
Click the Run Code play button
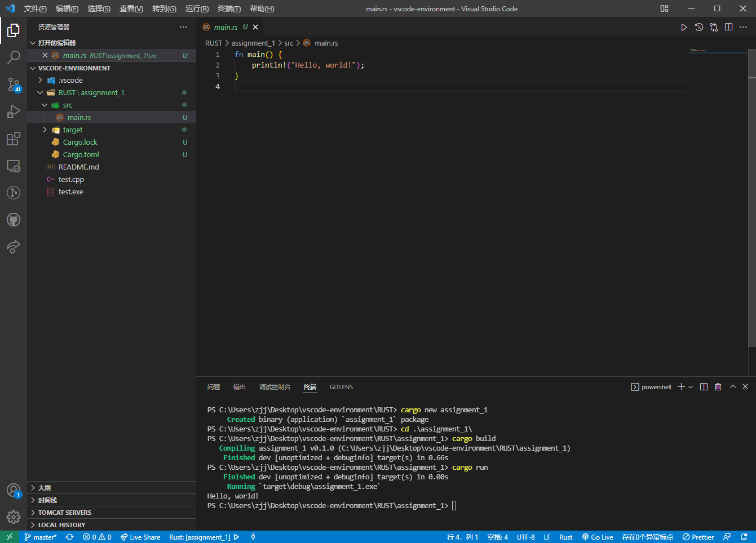point(684,27)
